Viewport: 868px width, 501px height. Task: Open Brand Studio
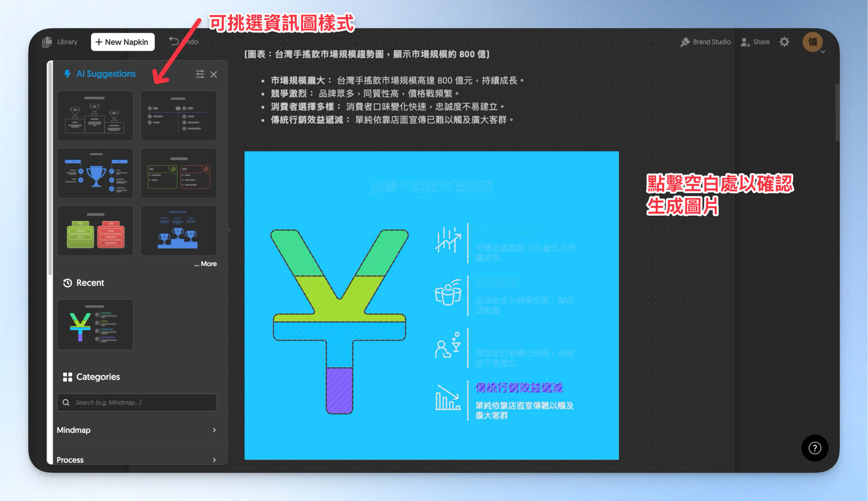pos(705,42)
